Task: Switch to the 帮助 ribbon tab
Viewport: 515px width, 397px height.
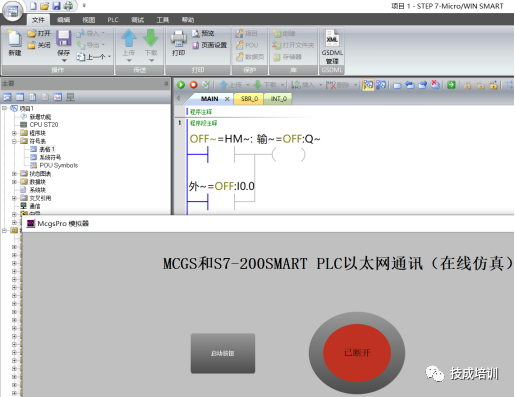Action: tap(188, 20)
